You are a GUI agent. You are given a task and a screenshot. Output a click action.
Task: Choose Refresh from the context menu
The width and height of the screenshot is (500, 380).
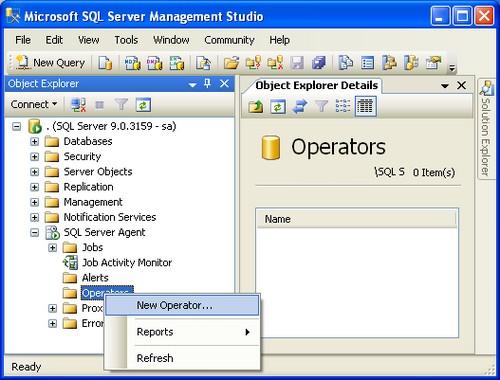[x=182, y=358]
